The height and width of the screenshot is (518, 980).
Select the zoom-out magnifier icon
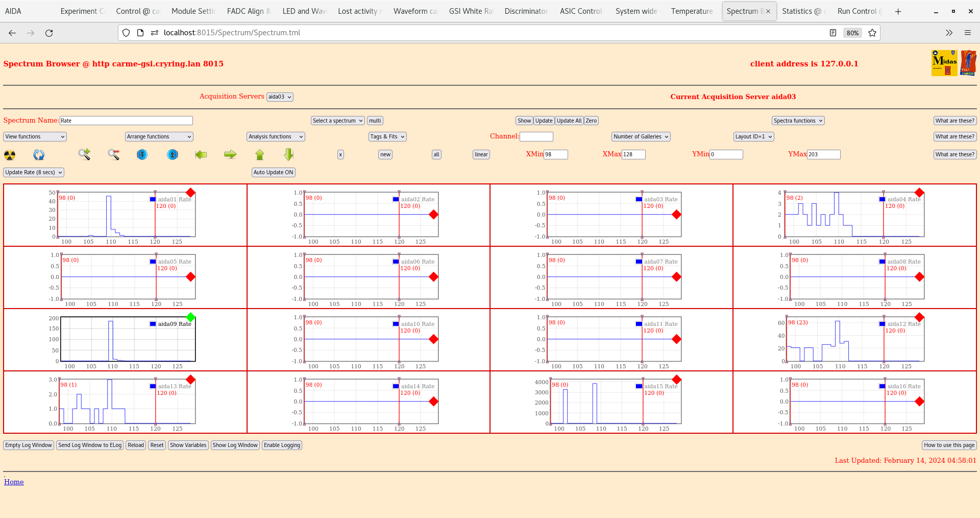pos(113,154)
